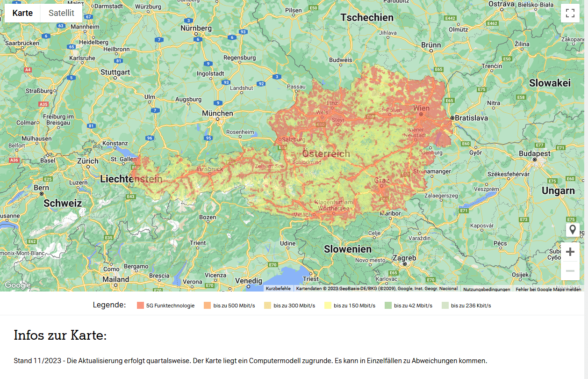Click the bis zu 42 Mbit/s swatch
Screen dimensions: 588x379
(388, 306)
